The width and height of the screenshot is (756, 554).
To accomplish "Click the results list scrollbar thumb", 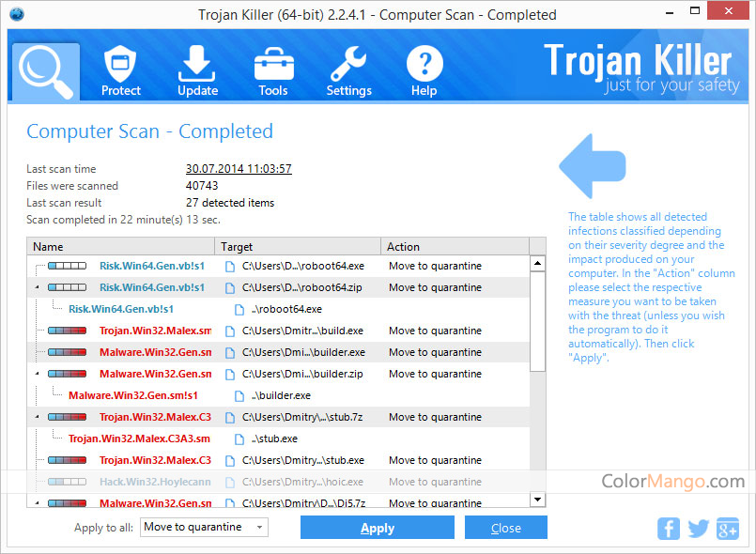I will tap(537, 321).
